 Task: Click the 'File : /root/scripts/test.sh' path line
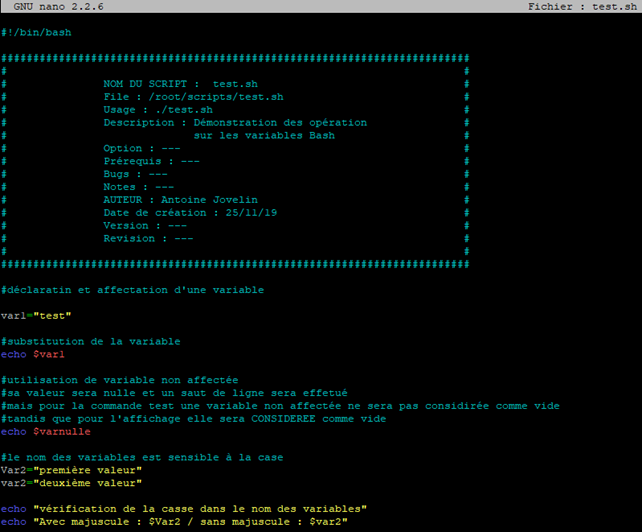pyautogui.click(x=193, y=97)
